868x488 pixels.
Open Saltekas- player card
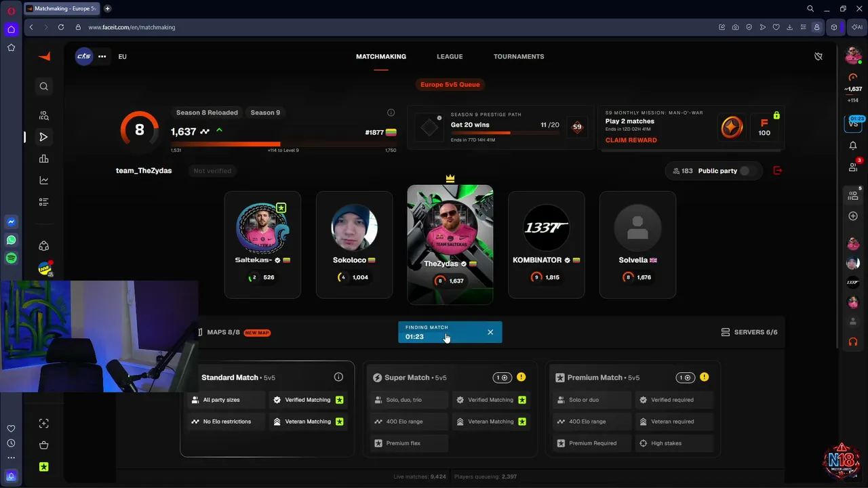coord(262,245)
